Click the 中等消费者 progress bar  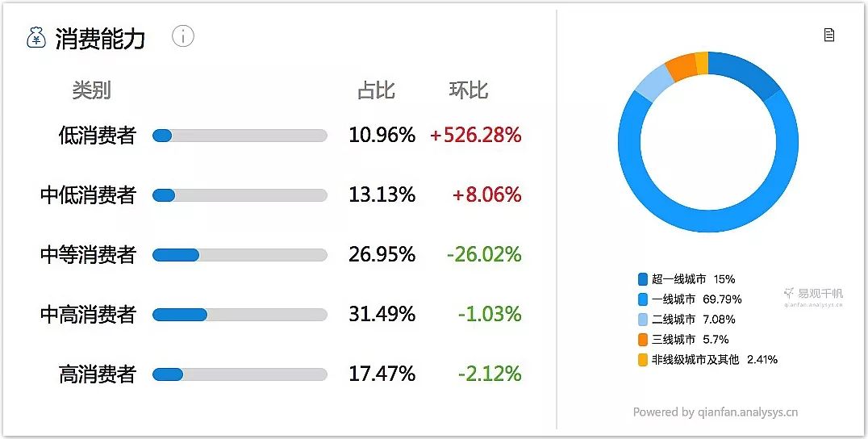240,255
